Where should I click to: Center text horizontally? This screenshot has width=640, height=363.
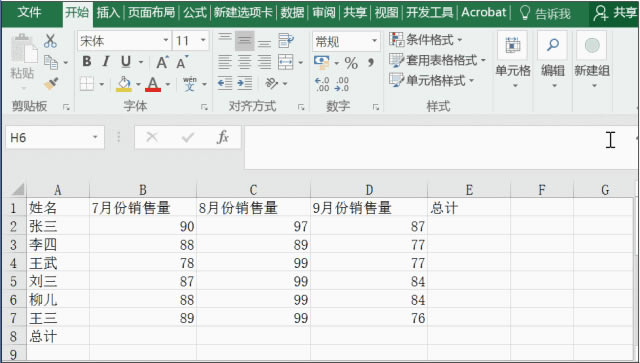tap(244, 62)
